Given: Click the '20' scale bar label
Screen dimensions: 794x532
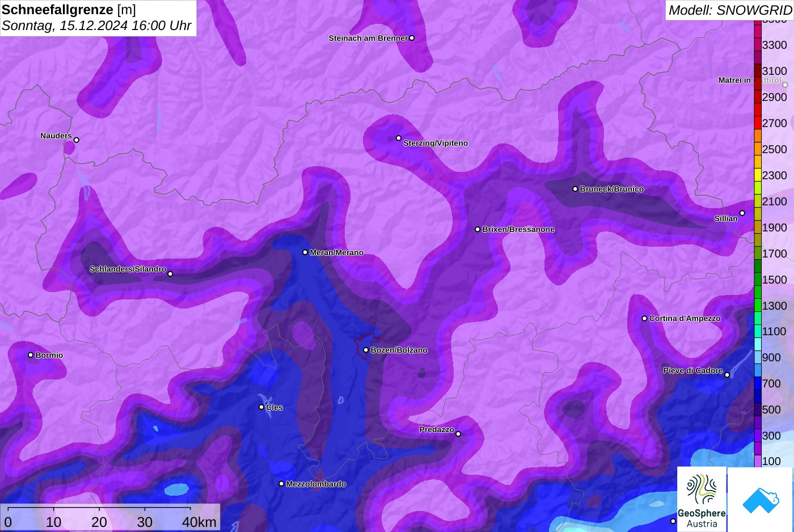Looking at the screenshot, I should [x=99, y=522].
